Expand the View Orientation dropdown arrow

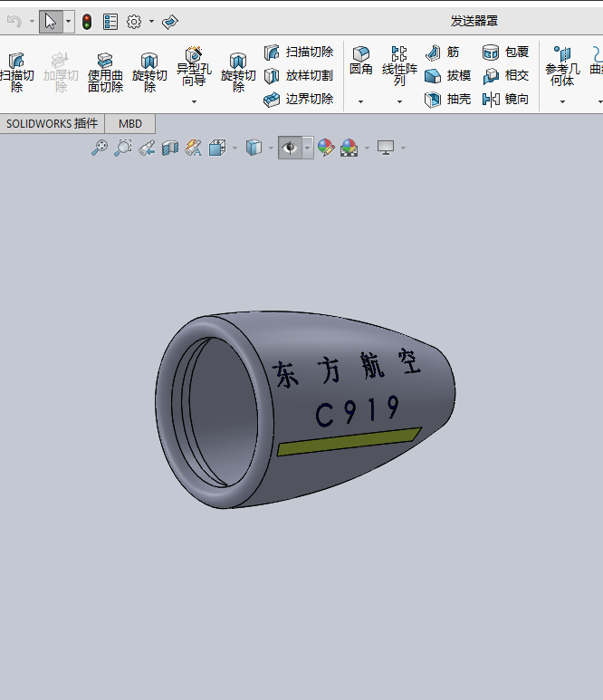(x=234, y=148)
